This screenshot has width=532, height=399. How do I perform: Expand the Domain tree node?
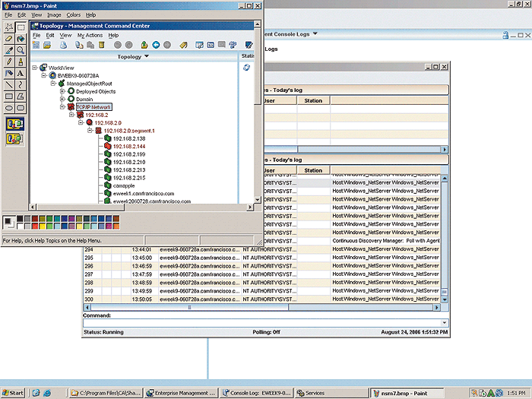(62, 99)
